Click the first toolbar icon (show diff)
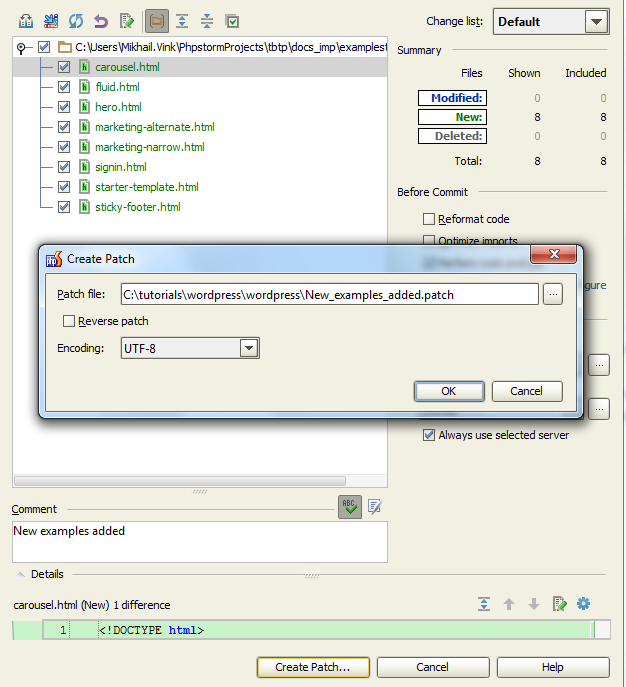Screen dimensions: 626x687 pos(26,21)
